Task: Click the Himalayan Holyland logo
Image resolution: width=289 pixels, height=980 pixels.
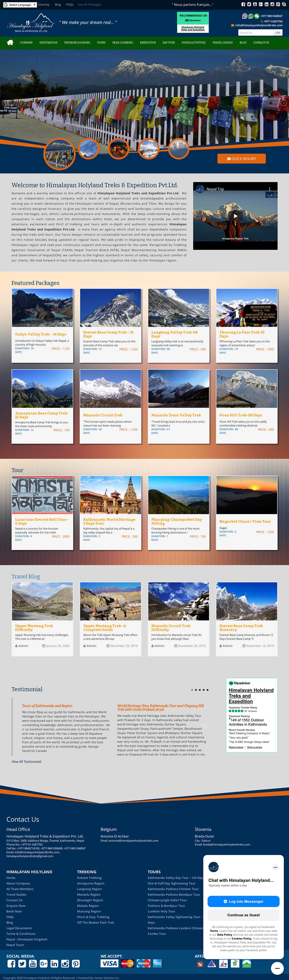Action: tap(31, 23)
